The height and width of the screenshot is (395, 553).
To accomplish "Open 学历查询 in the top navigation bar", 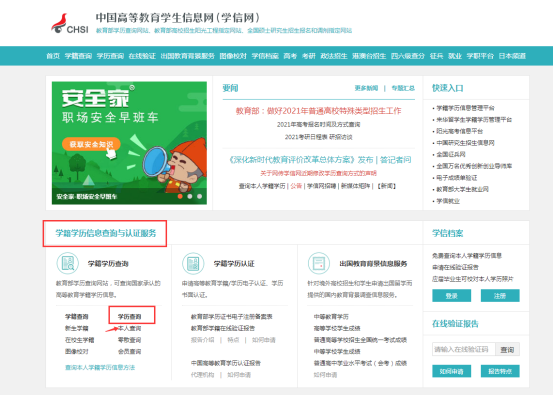I will click(110, 56).
